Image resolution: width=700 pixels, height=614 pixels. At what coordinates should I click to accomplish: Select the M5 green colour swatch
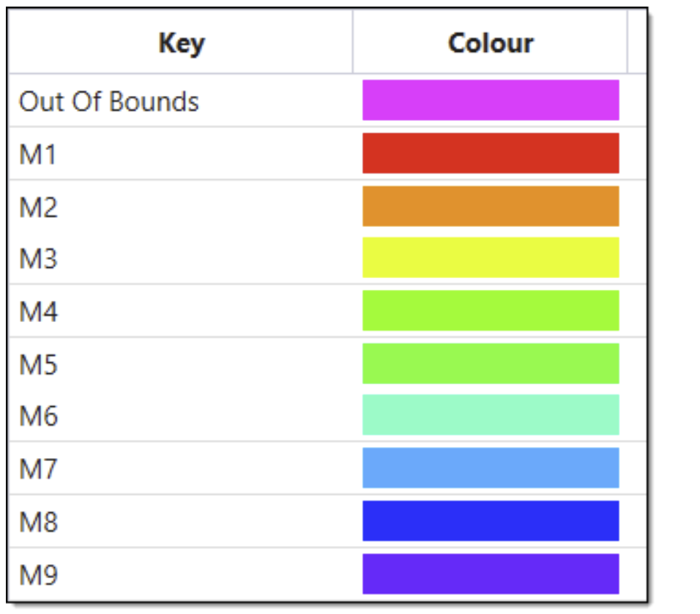(491, 364)
